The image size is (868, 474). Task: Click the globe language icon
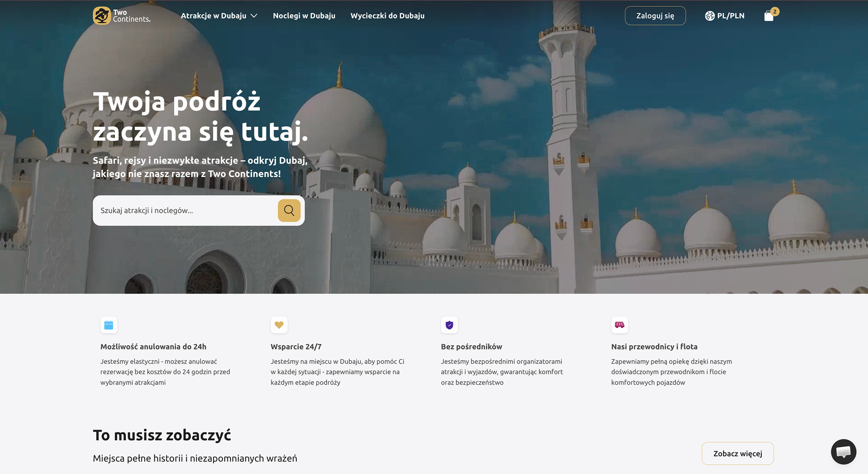[x=710, y=16]
